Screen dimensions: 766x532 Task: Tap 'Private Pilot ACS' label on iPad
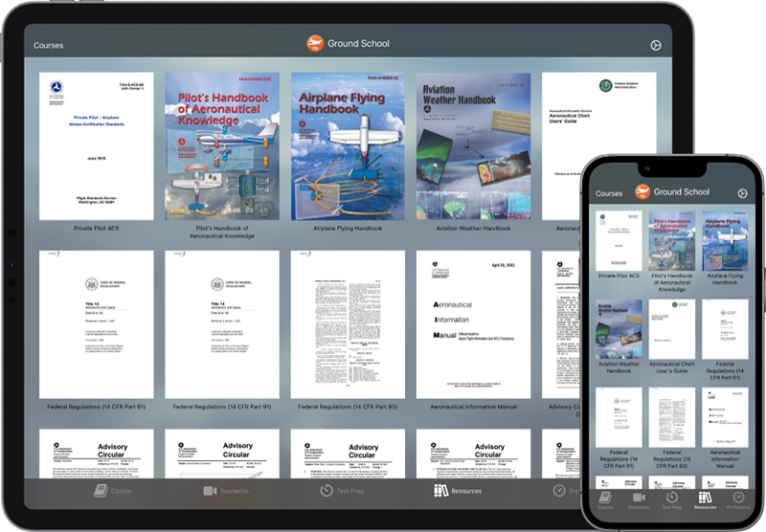pos(97,228)
